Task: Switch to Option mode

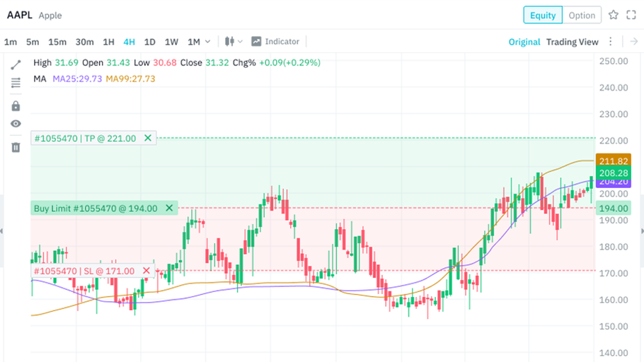Action: click(x=582, y=15)
